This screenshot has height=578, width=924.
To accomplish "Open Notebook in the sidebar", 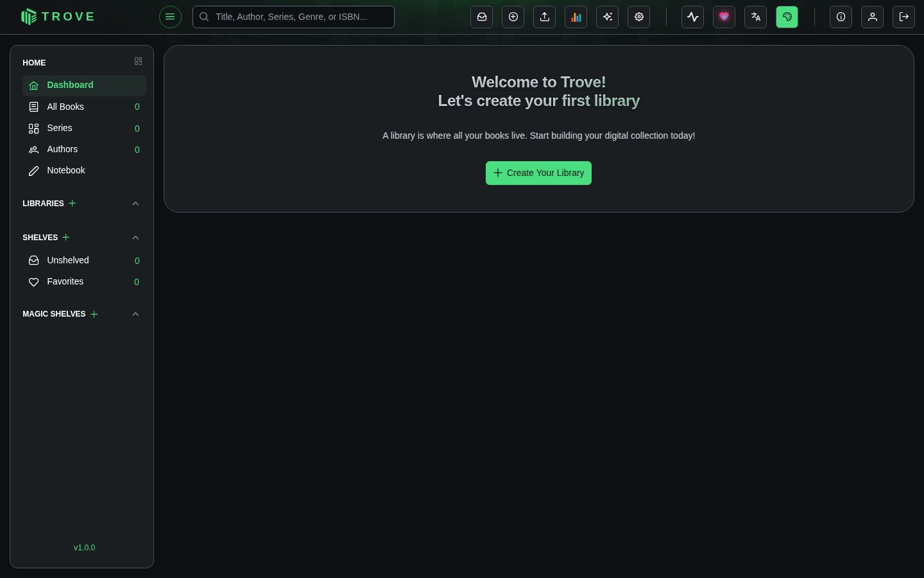I will tap(84, 170).
